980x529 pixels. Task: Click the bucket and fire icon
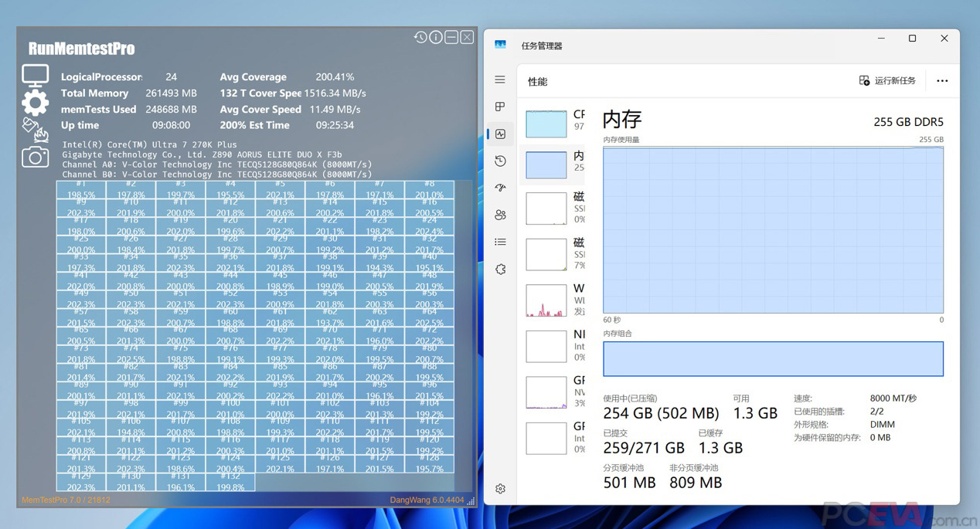coord(35,130)
